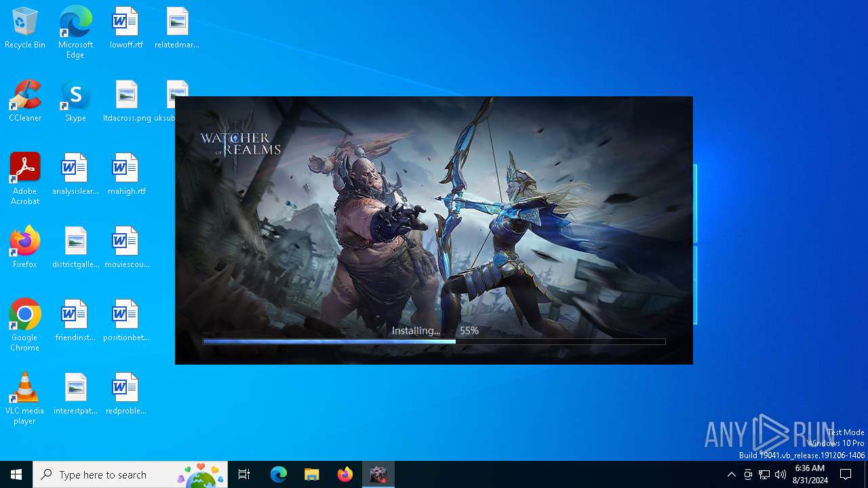The image size is (868, 488).
Task: Select the moviescou... Word document icon
Action: tap(126, 248)
